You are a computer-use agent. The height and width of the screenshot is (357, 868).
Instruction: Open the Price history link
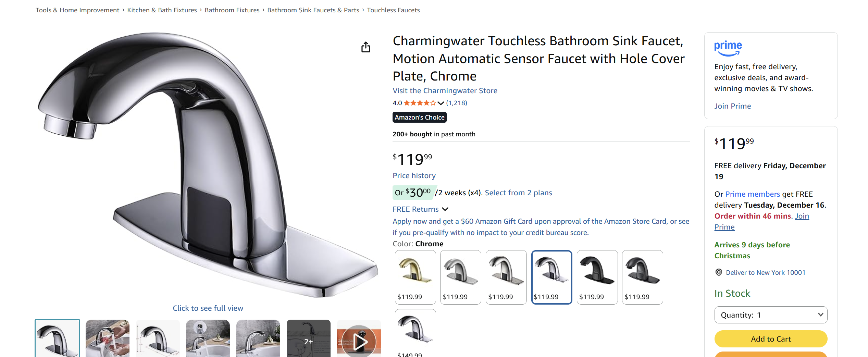(x=414, y=175)
